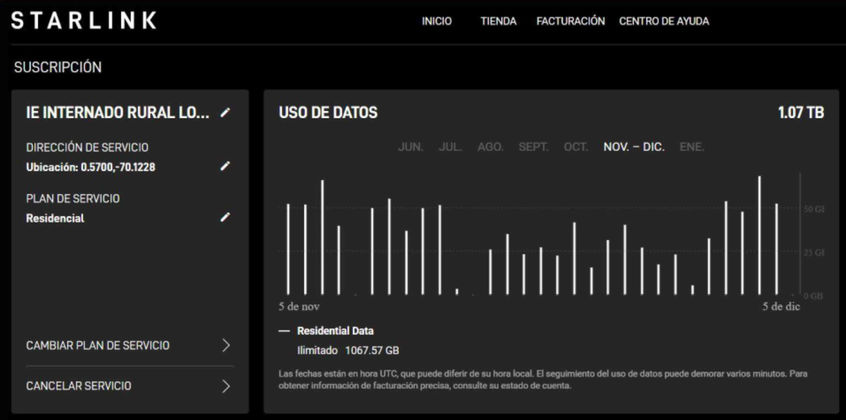
Task: Click the Ilimitado 1067.57 GB text
Action: click(348, 350)
